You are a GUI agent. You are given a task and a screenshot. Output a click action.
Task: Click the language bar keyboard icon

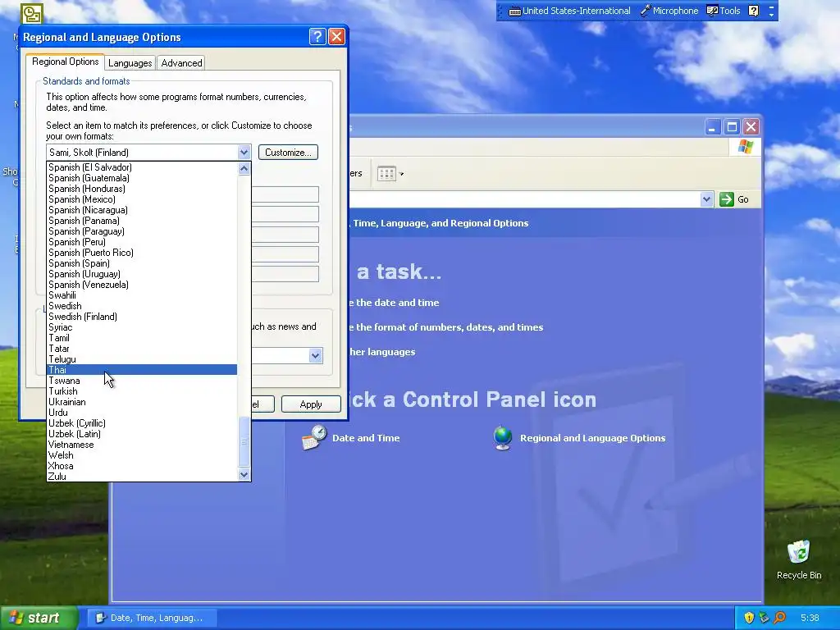[x=514, y=11]
